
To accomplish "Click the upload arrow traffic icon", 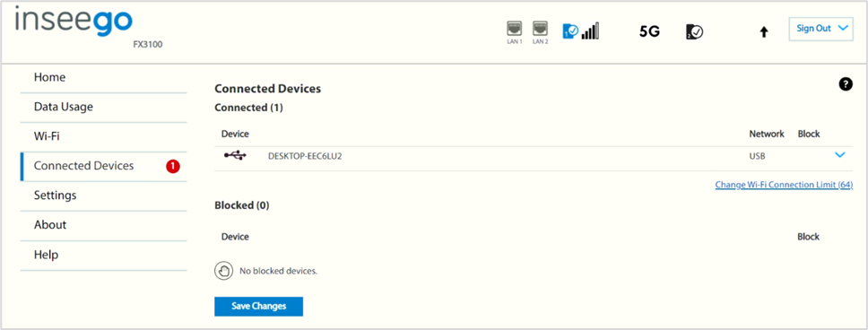I will coord(764,32).
